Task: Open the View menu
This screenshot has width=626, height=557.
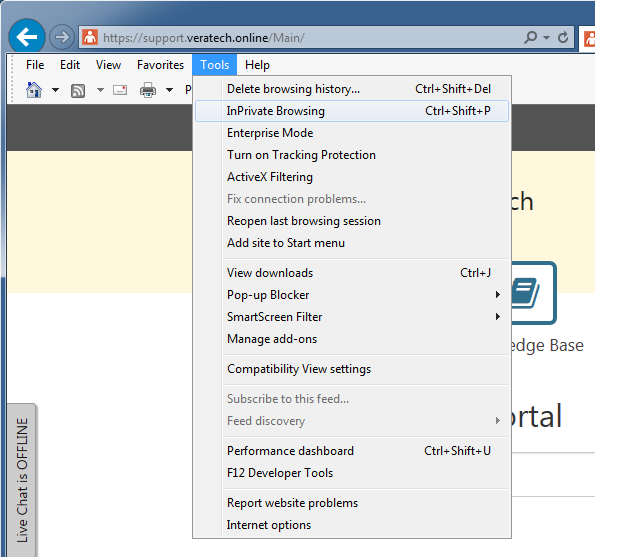Action: pyautogui.click(x=108, y=65)
